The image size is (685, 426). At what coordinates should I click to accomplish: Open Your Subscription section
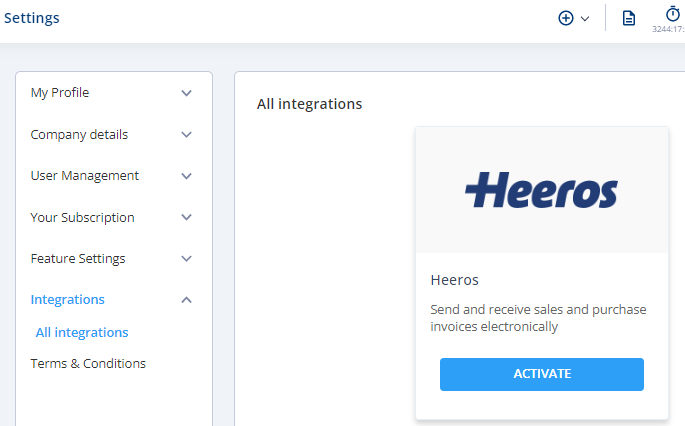83,217
